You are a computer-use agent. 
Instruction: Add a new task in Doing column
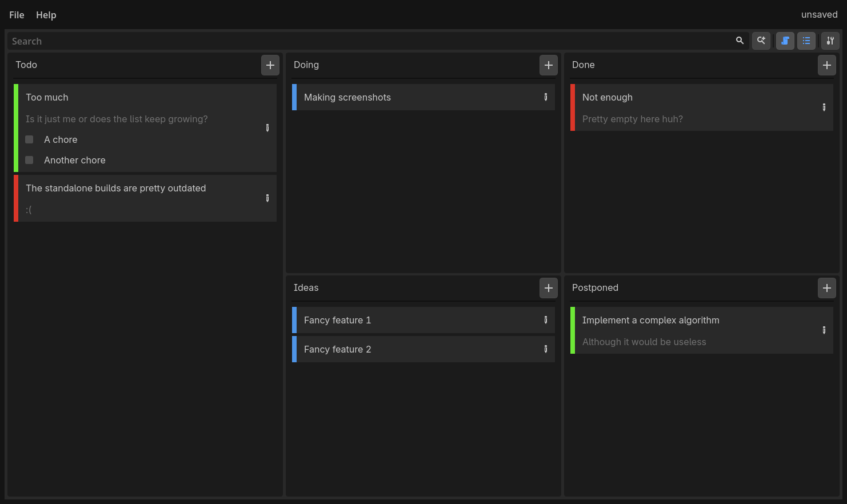coord(549,65)
